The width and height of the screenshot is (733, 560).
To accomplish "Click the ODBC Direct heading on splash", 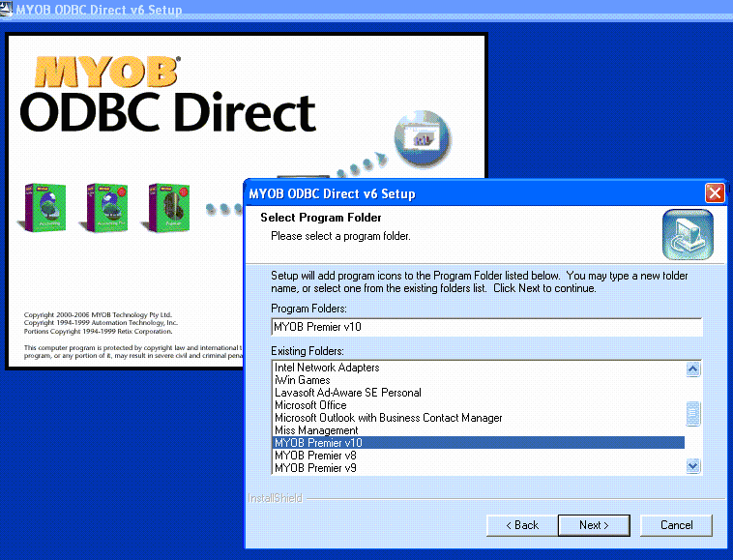I will click(x=168, y=112).
